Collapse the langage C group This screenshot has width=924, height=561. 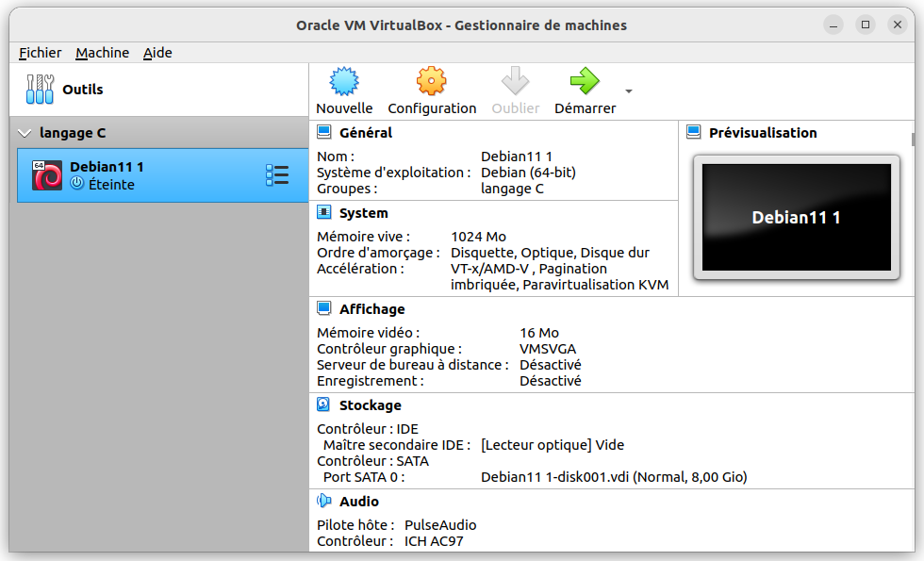pos(25,133)
